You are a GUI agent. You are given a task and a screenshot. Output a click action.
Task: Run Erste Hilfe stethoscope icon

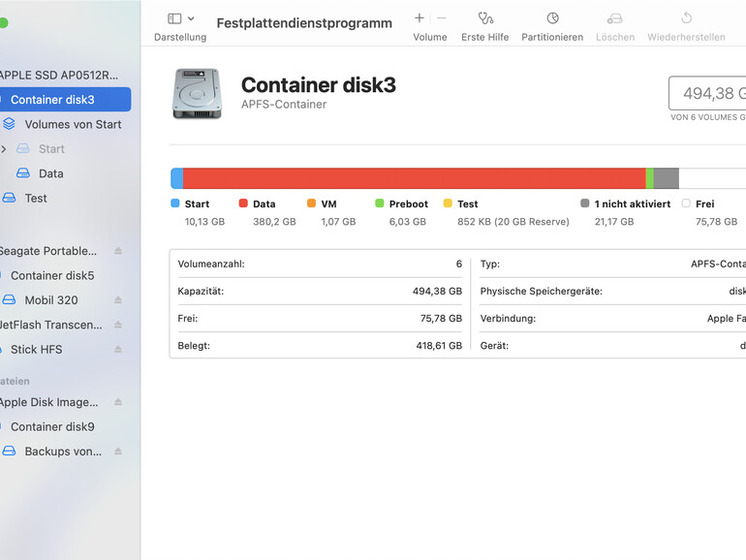click(485, 18)
